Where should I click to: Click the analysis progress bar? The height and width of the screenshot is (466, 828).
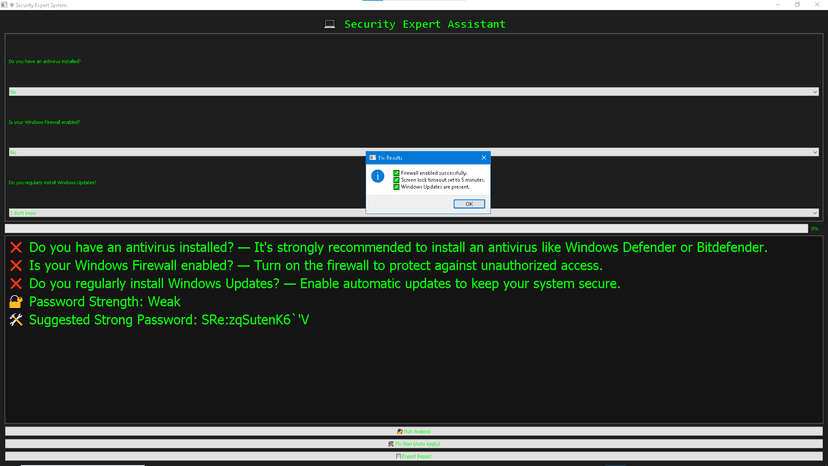pyautogui.click(x=406, y=228)
